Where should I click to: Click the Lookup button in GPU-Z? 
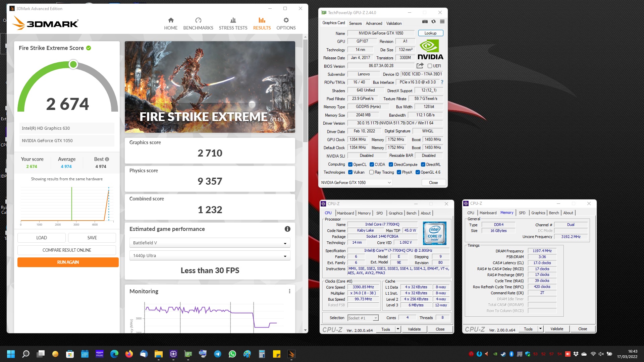point(430,33)
